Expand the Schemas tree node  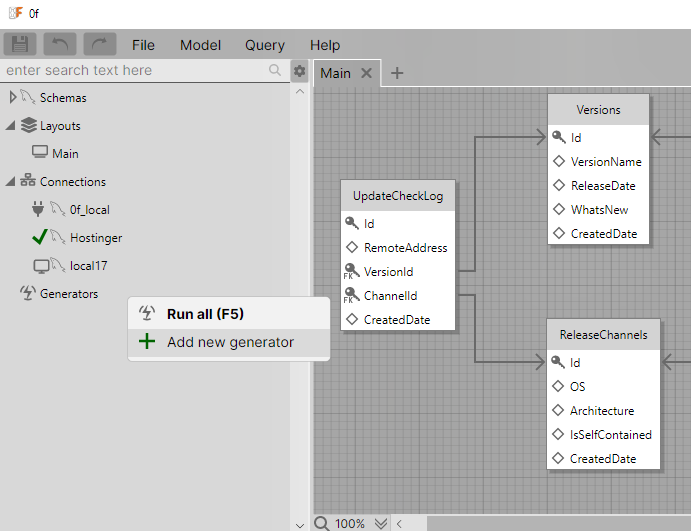pos(13,97)
